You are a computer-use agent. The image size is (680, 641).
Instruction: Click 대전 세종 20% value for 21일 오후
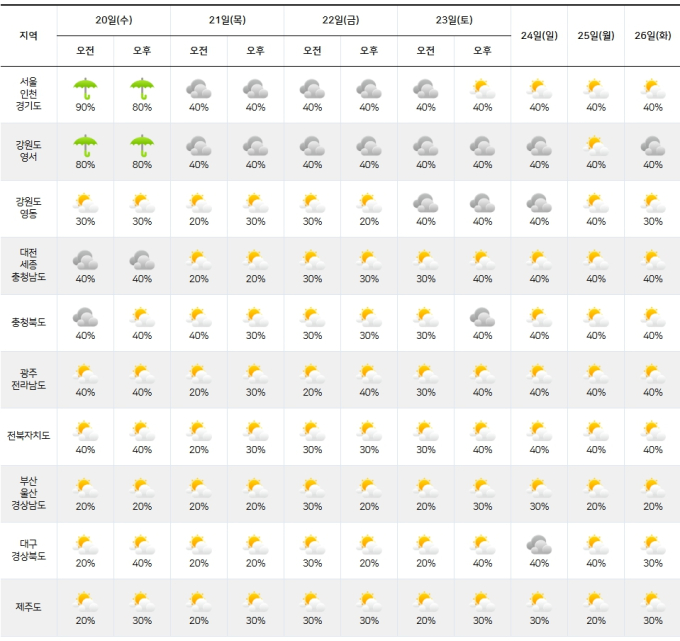point(256,279)
